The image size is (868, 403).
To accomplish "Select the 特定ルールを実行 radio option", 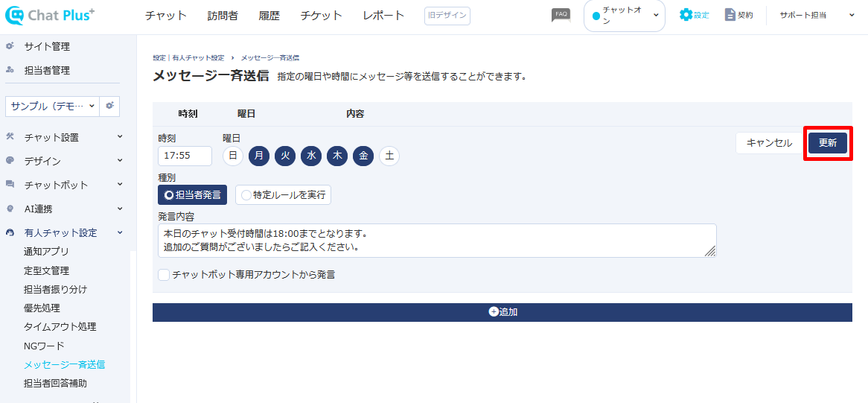I will pos(284,195).
